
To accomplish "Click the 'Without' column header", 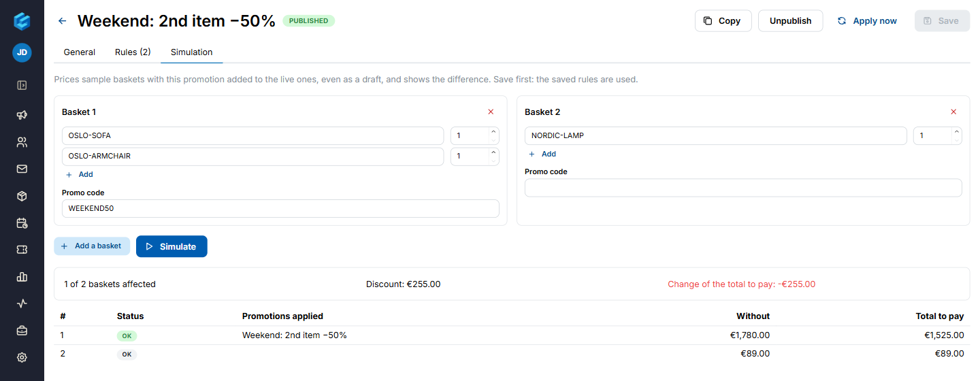I will 753,316.
